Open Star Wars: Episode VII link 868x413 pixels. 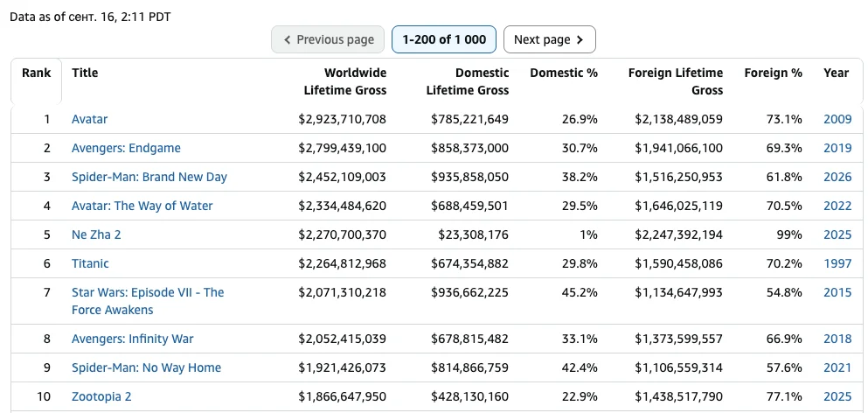click(148, 301)
